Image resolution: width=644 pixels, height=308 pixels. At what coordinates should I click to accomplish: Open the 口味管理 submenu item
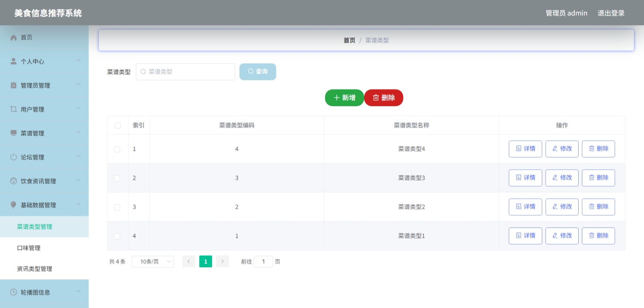pyautogui.click(x=44, y=248)
